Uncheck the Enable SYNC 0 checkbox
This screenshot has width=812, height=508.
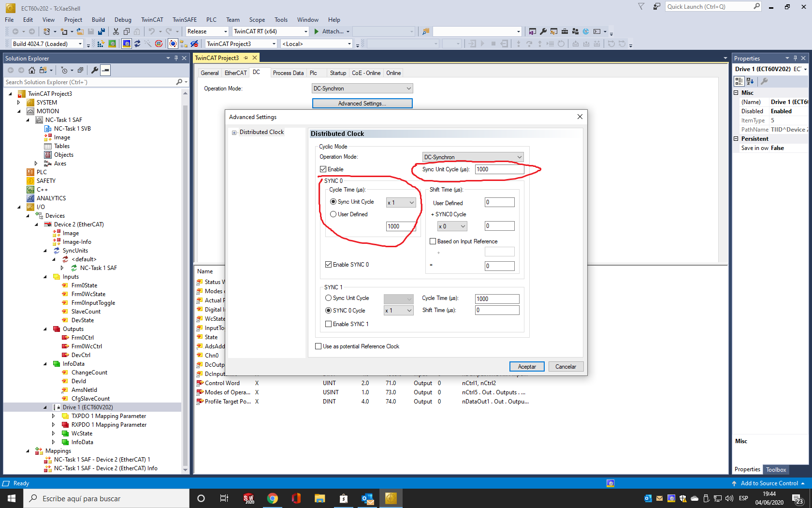click(x=328, y=265)
